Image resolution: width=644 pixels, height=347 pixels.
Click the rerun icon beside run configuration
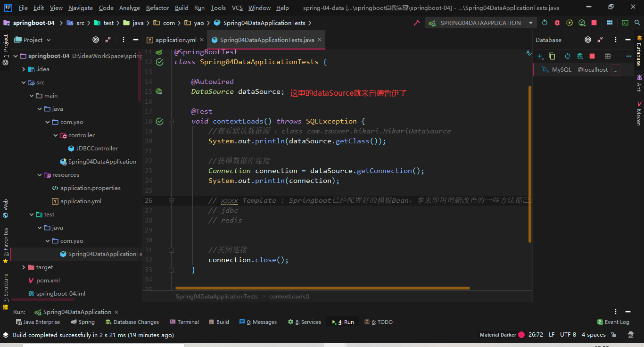point(545,23)
